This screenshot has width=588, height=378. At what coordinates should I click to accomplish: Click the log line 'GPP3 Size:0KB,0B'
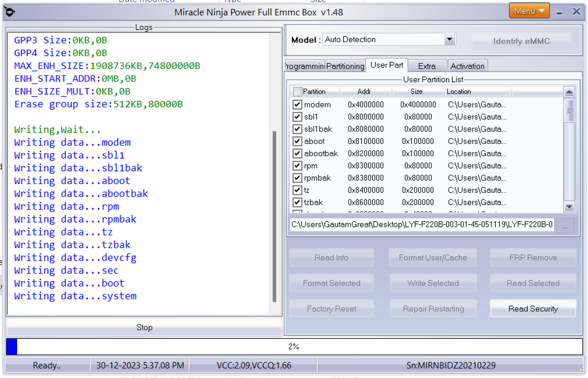click(x=61, y=40)
